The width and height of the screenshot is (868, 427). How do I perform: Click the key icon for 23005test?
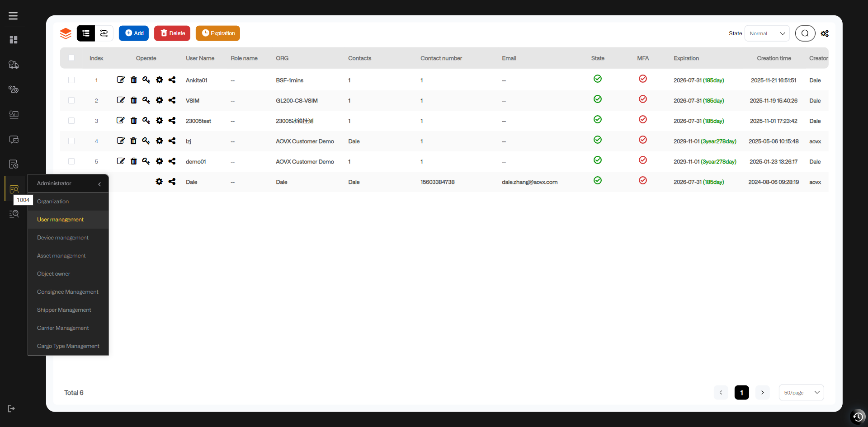point(146,121)
